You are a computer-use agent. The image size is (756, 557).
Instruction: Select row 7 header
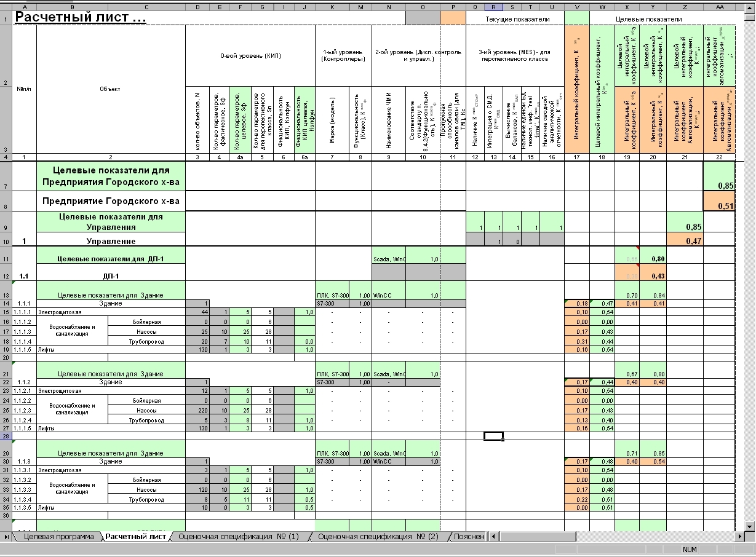[x=6, y=175]
